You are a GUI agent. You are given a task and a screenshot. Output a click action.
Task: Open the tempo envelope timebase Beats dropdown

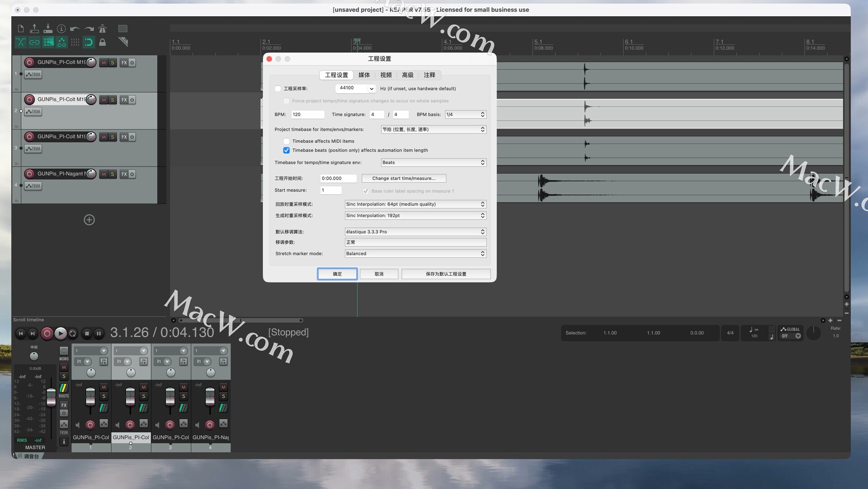point(434,163)
